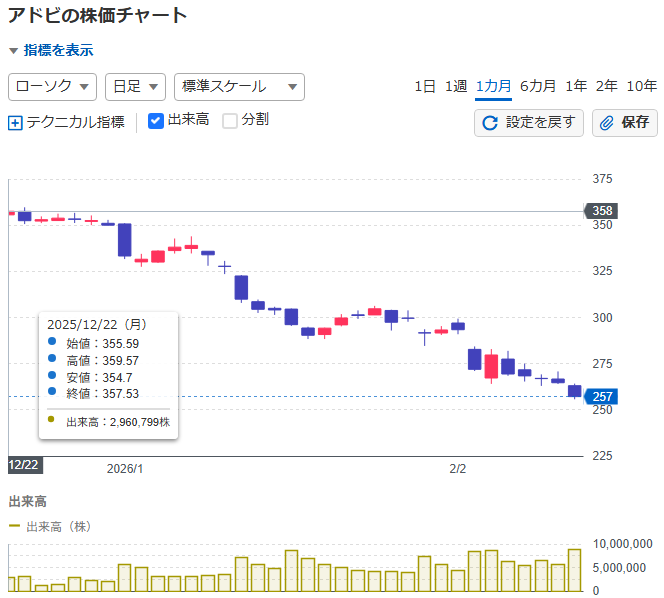Click the 設定を戻す reset button
This screenshot has height=598, width=664.
pyautogui.click(x=528, y=123)
